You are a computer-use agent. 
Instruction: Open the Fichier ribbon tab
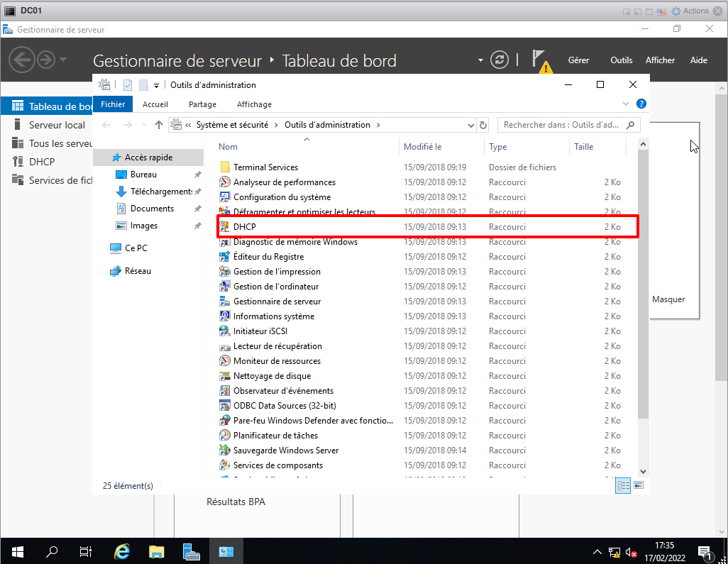(x=113, y=104)
